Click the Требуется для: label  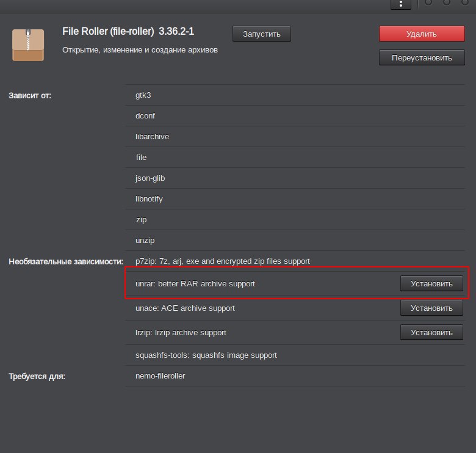coord(37,376)
